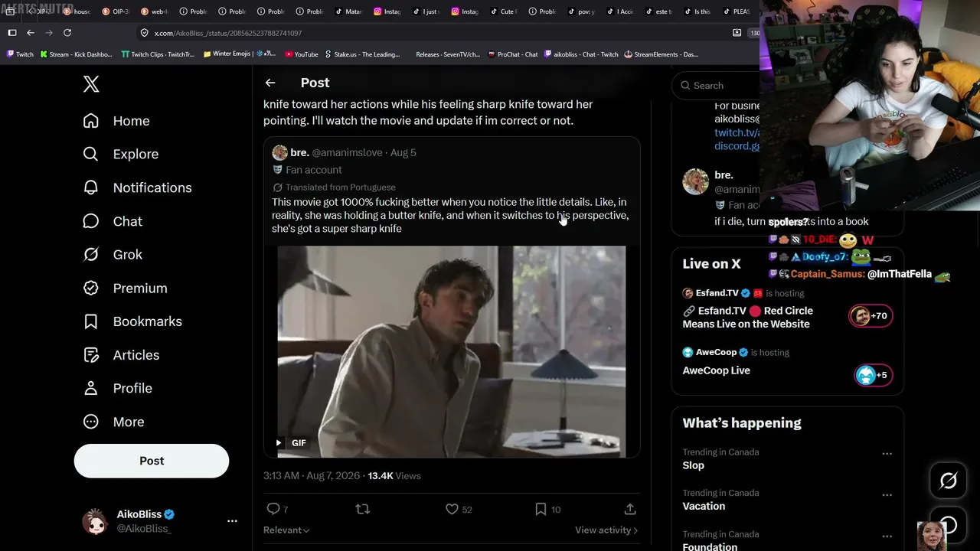This screenshot has width=980, height=551.
Task: Play the GIF with the play icon
Action: click(x=279, y=443)
